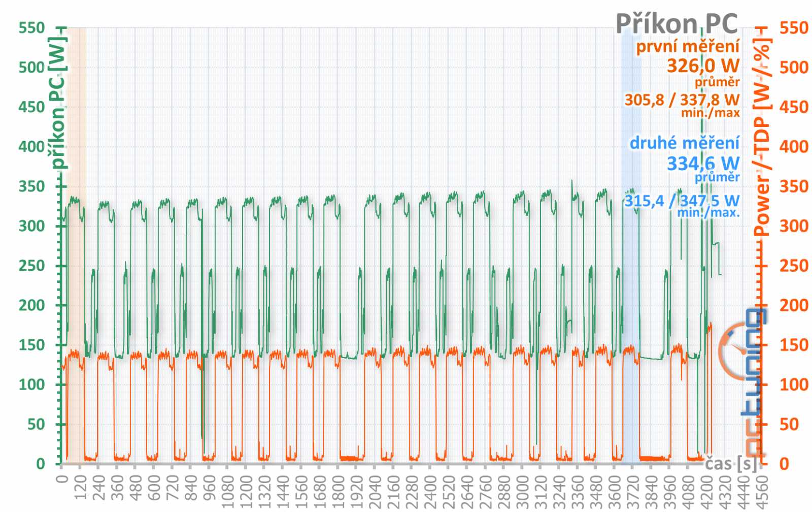
Task: Click the right axis value 500
Action: (794, 67)
